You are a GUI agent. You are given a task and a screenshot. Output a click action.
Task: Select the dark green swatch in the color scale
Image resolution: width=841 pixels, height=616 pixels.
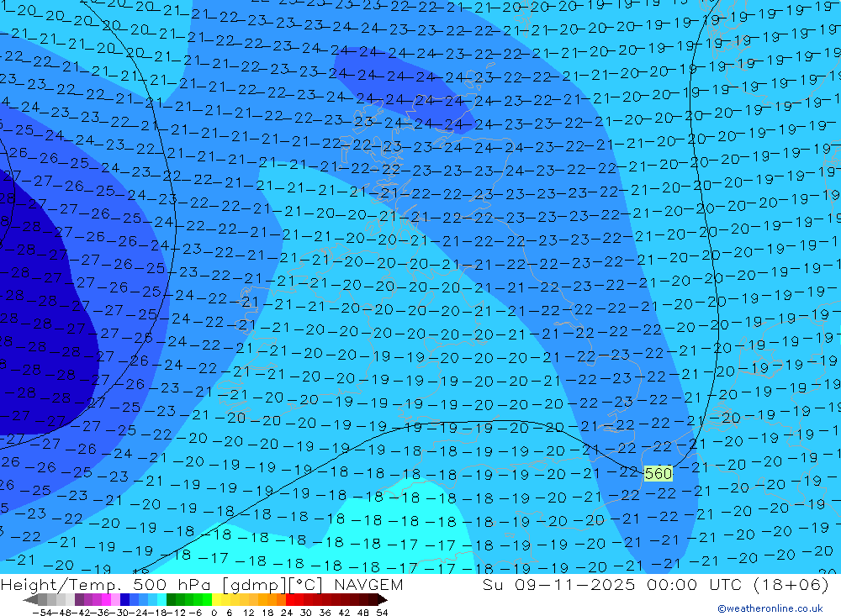(171, 600)
